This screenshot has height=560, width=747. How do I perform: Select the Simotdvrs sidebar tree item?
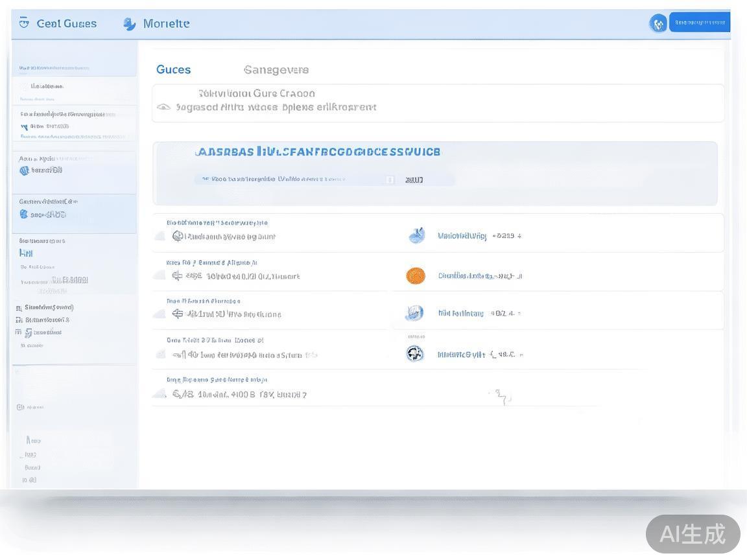[x=49, y=307]
